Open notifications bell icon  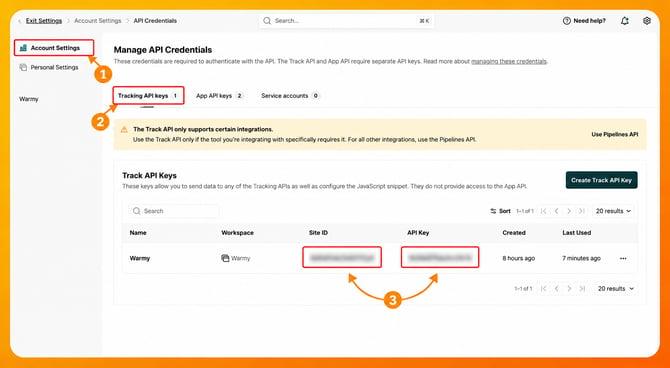pos(625,21)
